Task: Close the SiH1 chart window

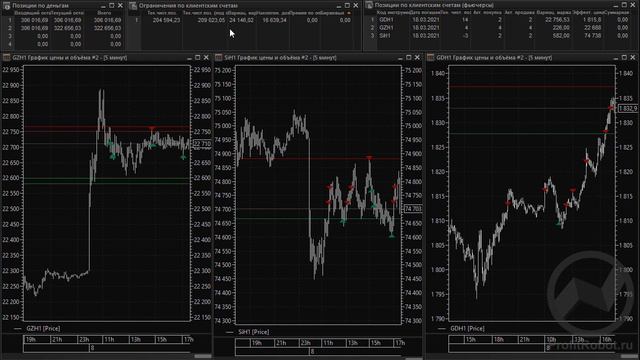Action: point(417,58)
